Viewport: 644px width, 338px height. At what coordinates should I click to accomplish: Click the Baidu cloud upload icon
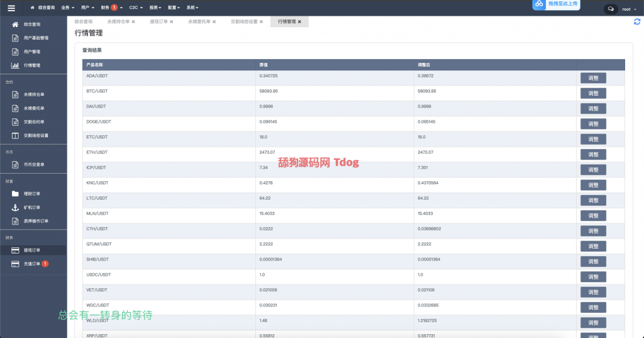click(539, 4)
